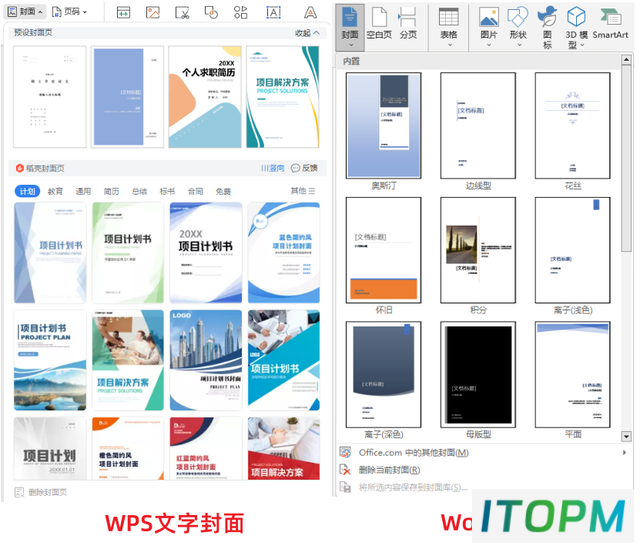This screenshot has height=549, width=640.
Task: Open Office.com 中的其他封面 submenu
Action: tap(484, 453)
